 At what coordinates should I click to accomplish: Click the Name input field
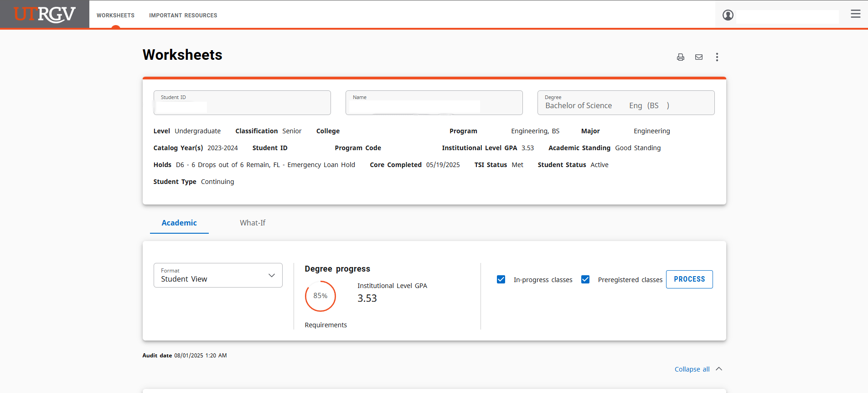434,103
